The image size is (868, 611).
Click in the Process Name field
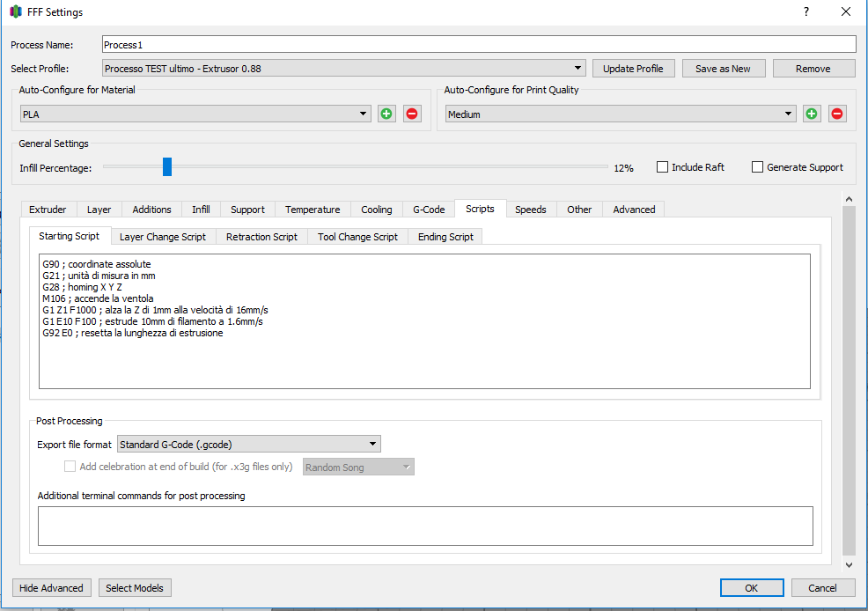pos(480,45)
